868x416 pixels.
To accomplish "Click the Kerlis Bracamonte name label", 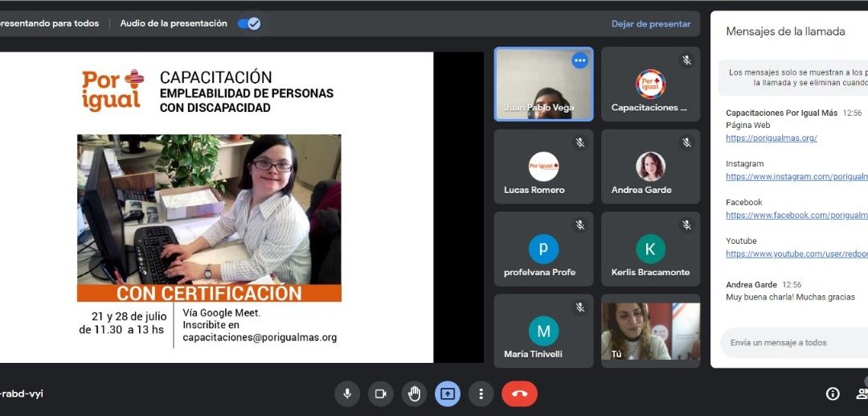I will click(x=650, y=273).
